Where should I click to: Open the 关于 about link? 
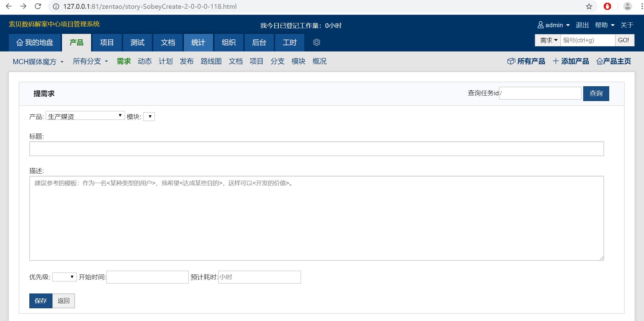click(627, 25)
